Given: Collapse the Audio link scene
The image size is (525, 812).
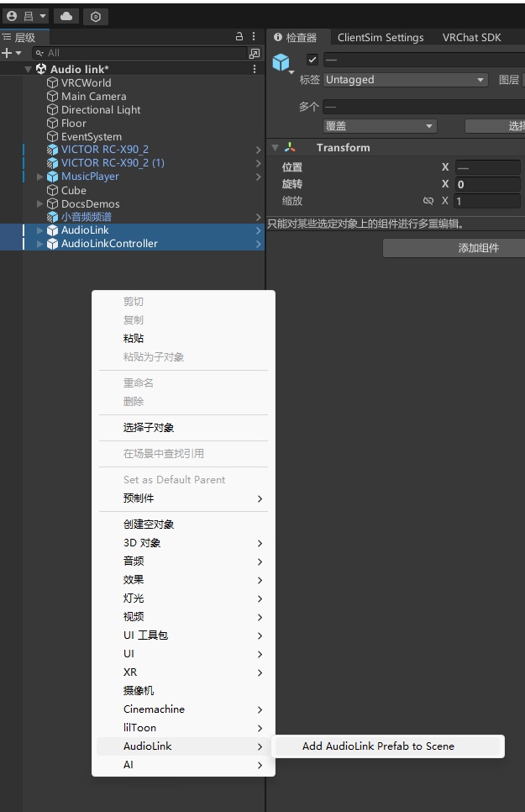Looking at the screenshot, I should click(28, 70).
